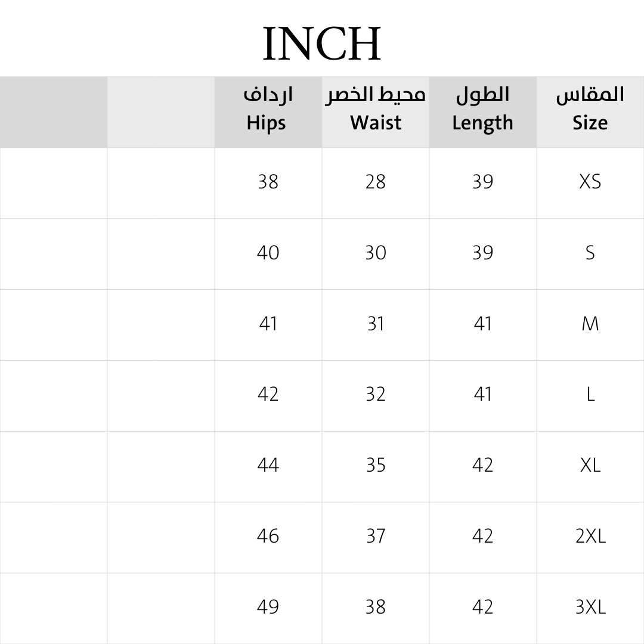Click the XS hips value 38
Viewport: 644px width, 644px height.
point(268,182)
